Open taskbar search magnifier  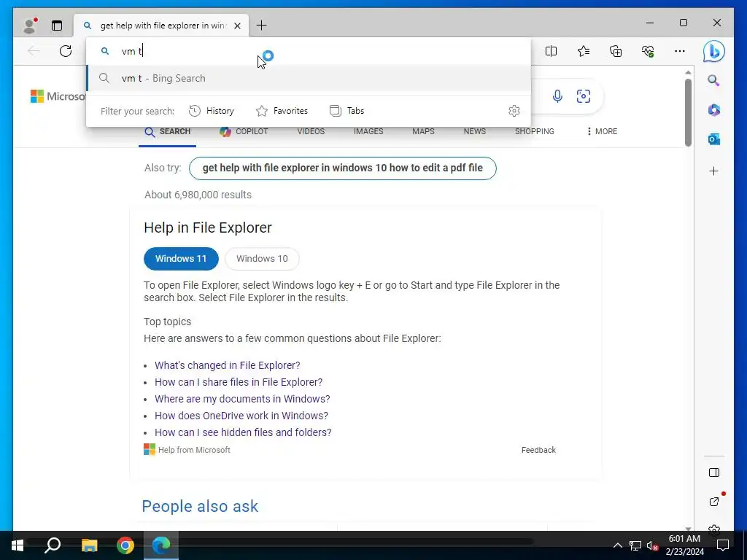tap(53, 545)
